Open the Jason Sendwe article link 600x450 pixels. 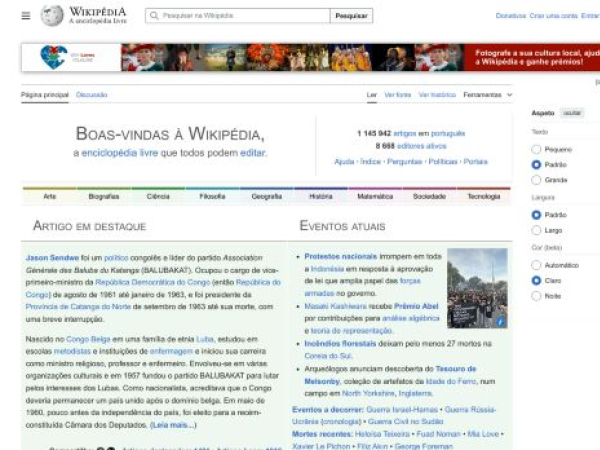coord(52,258)
